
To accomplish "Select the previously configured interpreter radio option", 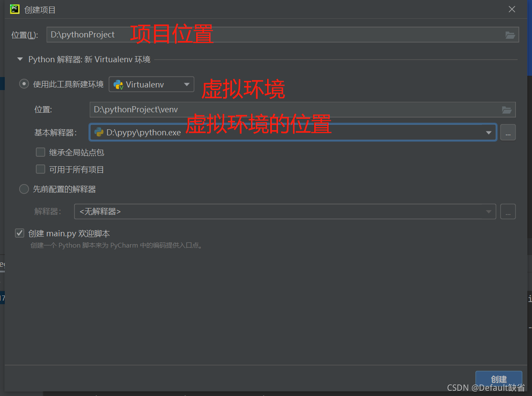I will coord(24,189).
